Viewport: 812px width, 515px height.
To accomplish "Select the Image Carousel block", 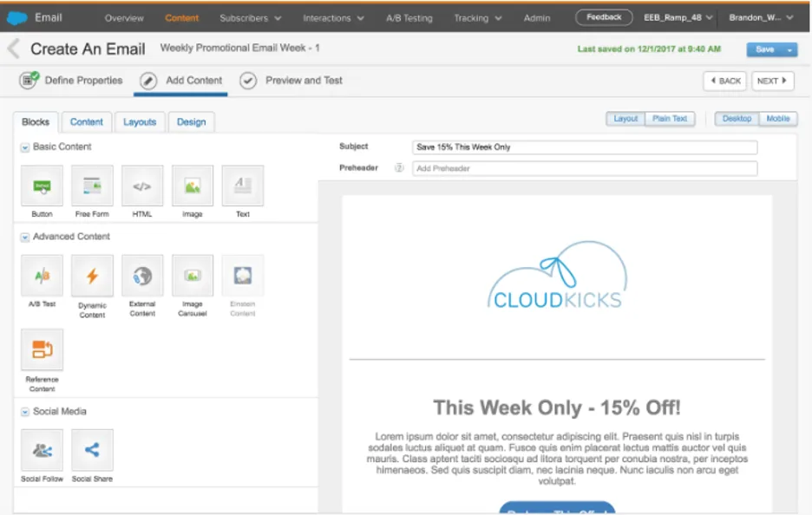I will (193, 276).
